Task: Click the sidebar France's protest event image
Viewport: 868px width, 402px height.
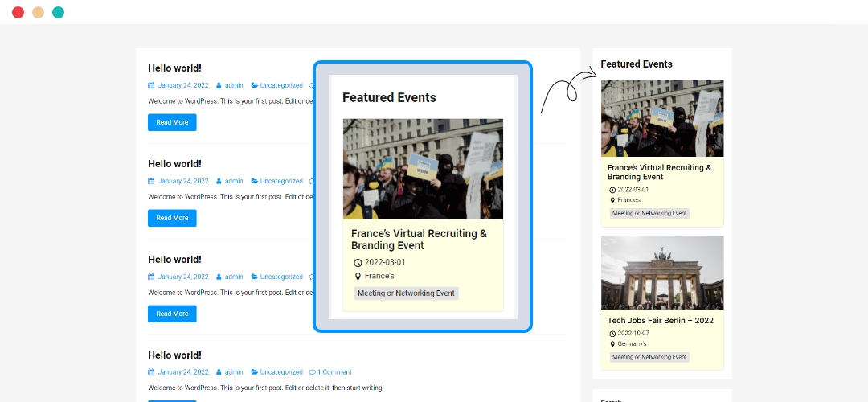Action: (662, 118)
